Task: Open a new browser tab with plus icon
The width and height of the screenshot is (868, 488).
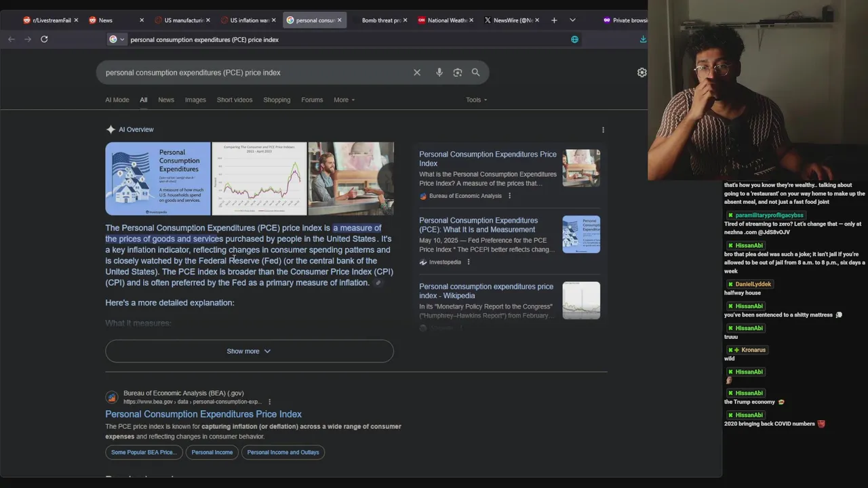Action: coord(554,20)
